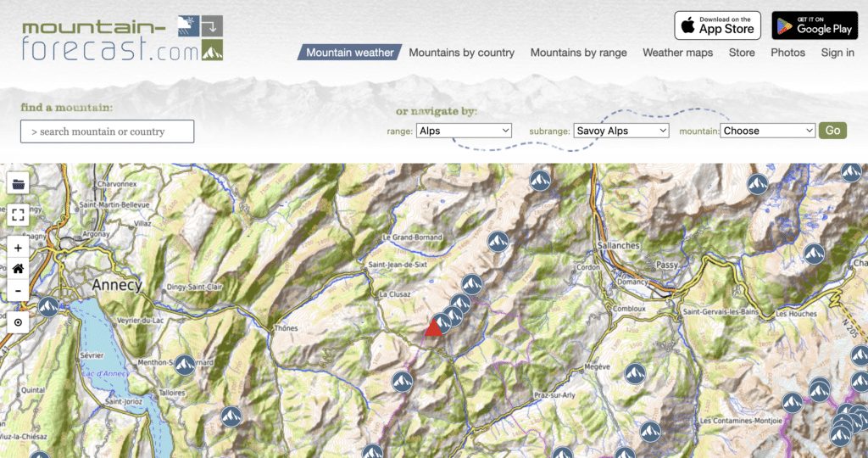Viewport: 868px width, 458px height.
Task: Open the mountain Choose dropdown
Action: (x=768, y=131)
